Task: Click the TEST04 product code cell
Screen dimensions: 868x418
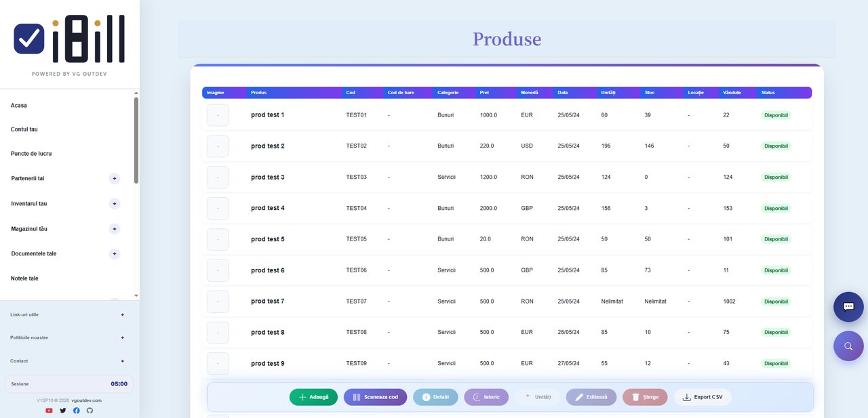Action: point(357,208)
